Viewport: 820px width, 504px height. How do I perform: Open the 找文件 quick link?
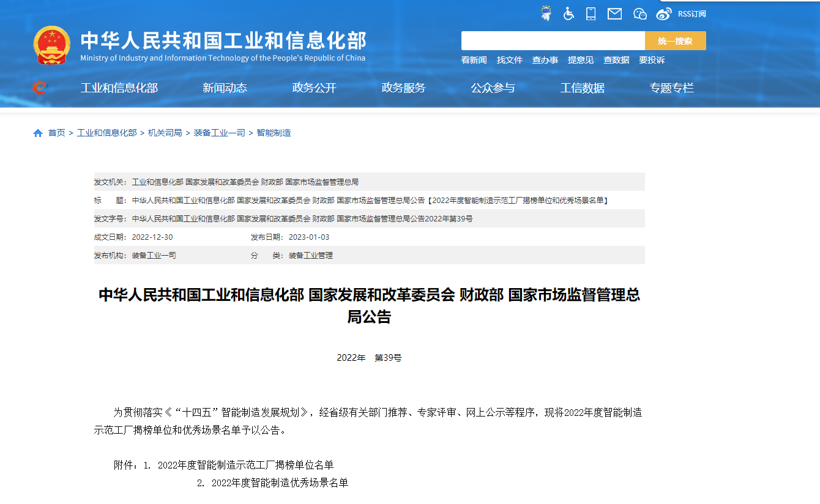510,60
